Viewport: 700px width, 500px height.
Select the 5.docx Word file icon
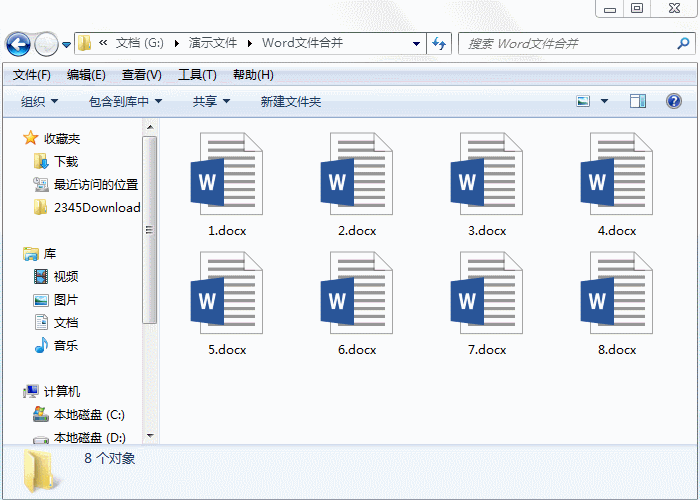click(x=227, y=292)
